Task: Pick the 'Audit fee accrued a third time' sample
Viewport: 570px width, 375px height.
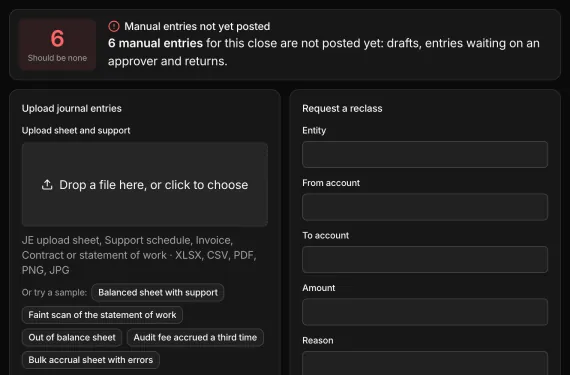Action: coord(195,337)
